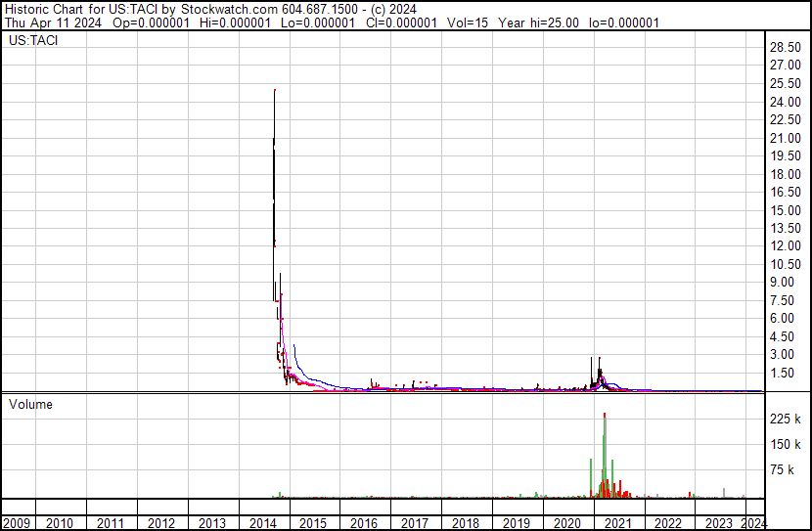Click the 7.50 price axis label

click(782, 300)
